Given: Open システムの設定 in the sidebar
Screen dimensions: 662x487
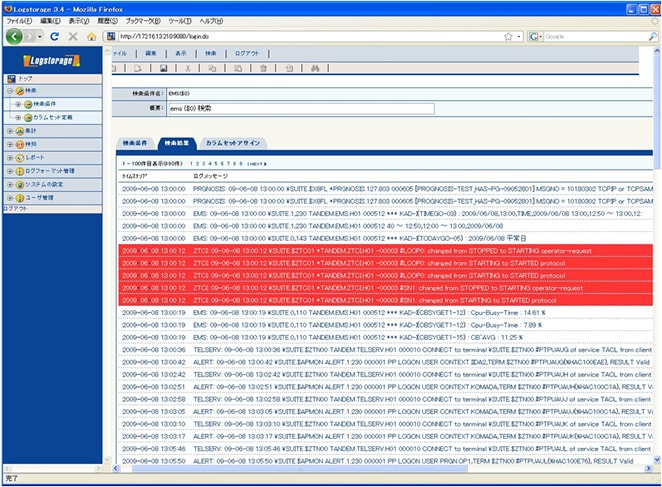Looking at the screenshot, I should (x=44, y=184).
